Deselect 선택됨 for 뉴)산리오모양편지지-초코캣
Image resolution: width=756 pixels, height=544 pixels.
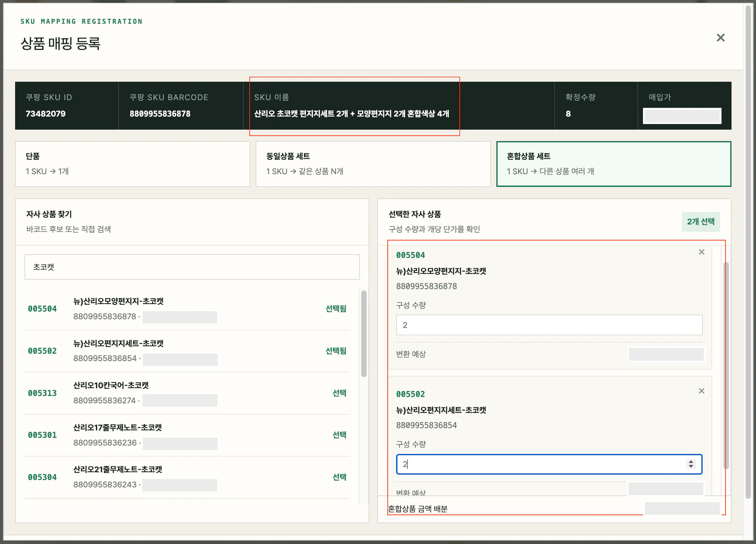tap(336, 309)
